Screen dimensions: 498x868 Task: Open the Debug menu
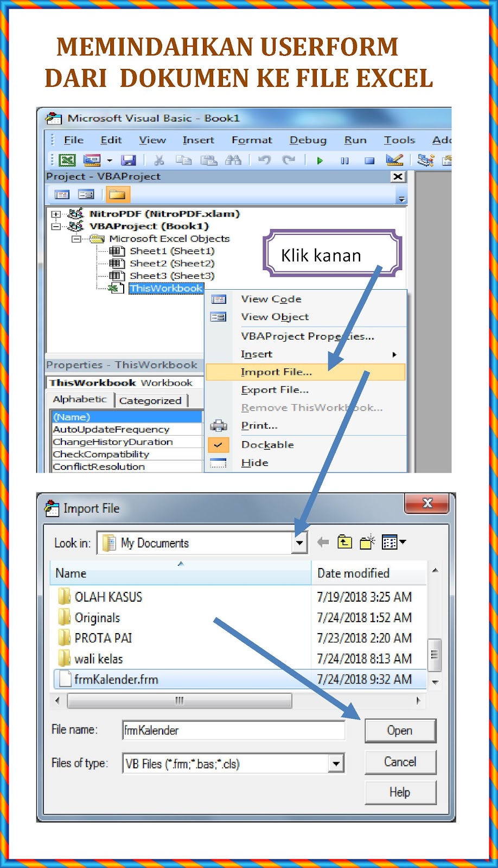tap(308, 140)
